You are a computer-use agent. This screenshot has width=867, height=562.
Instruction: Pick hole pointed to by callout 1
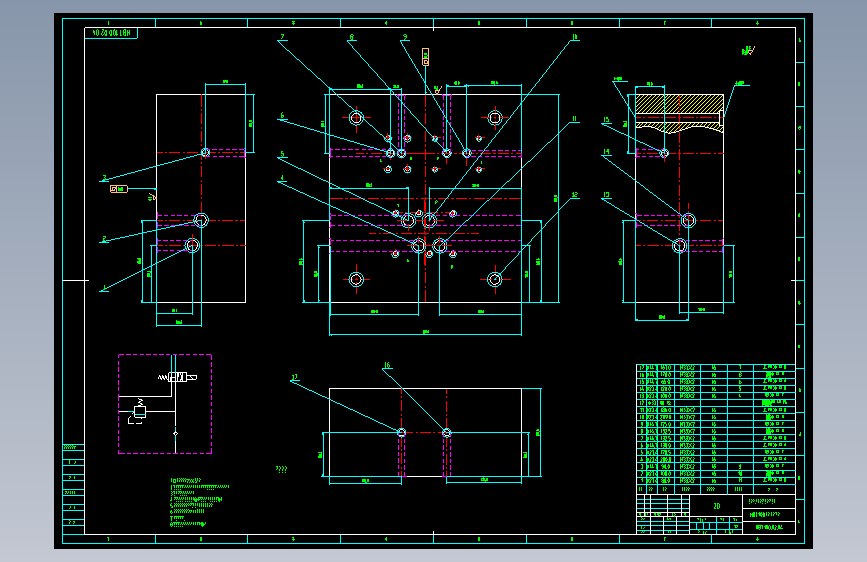[x=192, y=245]
